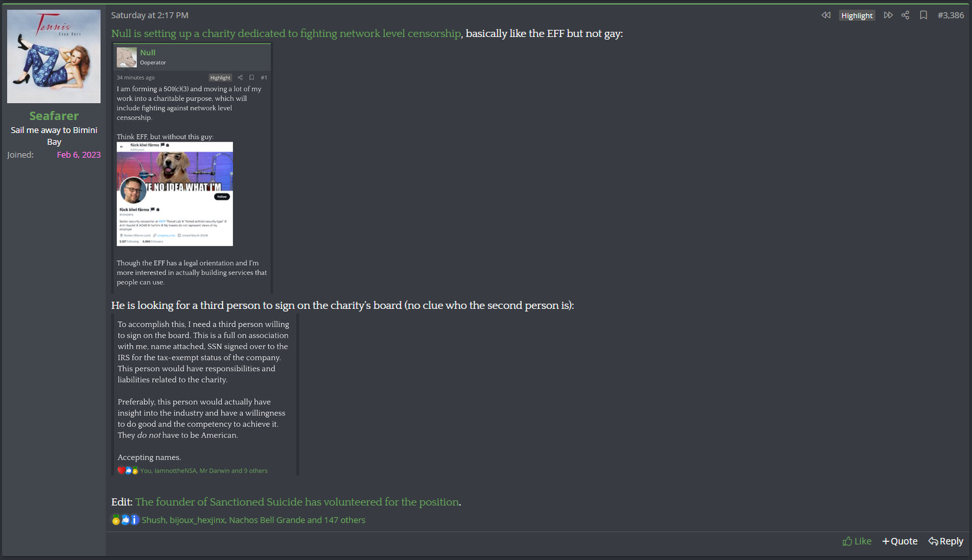
Task: Click the share icon for post #3,386
Action: point(905,15)
